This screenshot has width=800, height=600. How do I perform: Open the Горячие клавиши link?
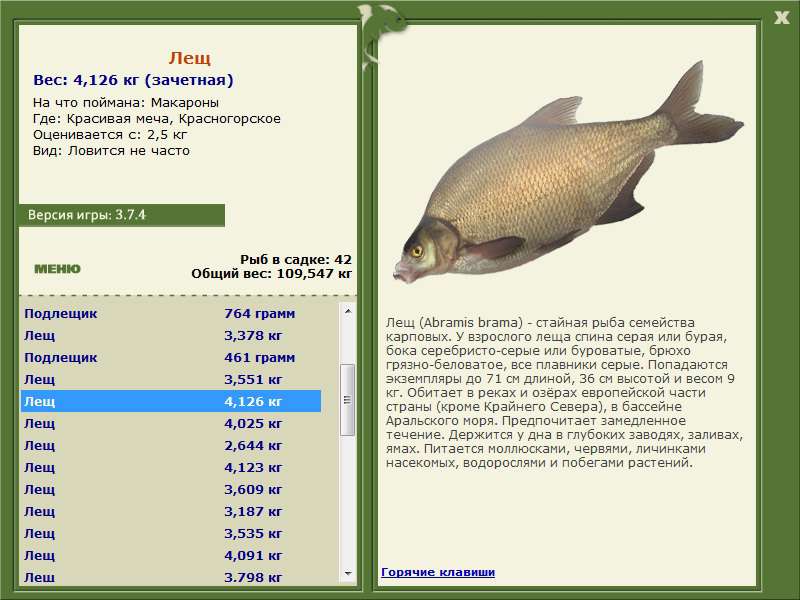pos(438,572)
